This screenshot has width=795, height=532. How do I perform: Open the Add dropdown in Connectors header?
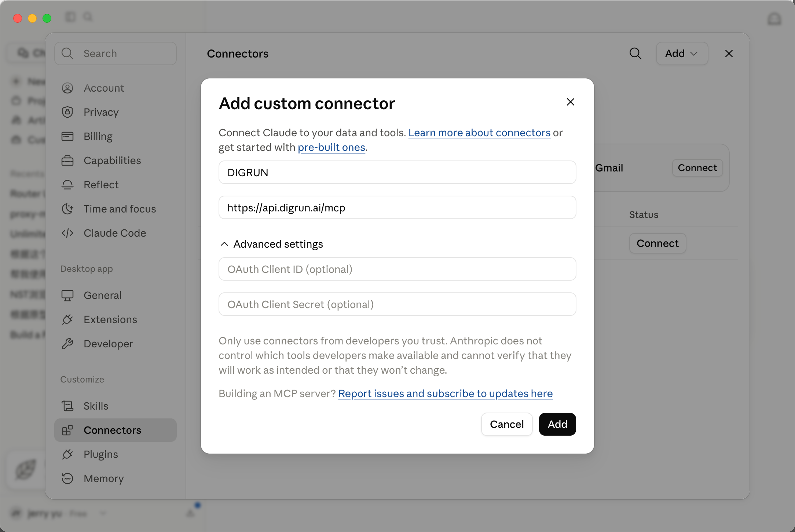[x=682, y=53]
